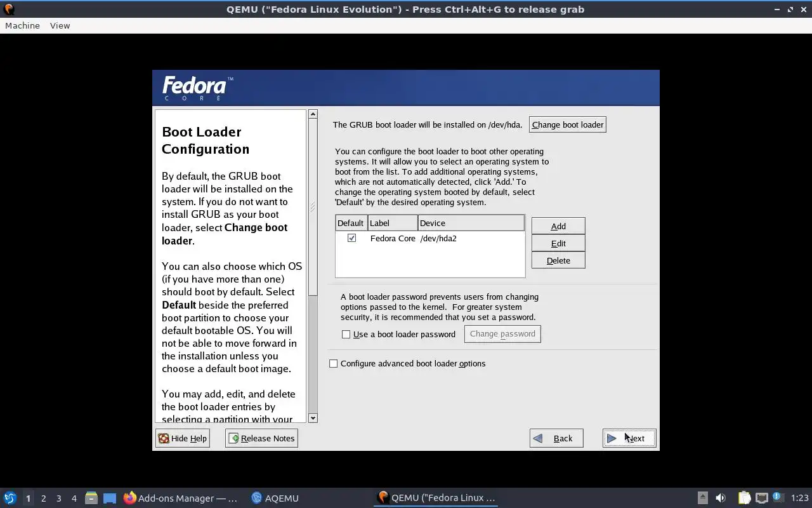
Task: Minimize the QEMU window
Action: coord(777,10)
